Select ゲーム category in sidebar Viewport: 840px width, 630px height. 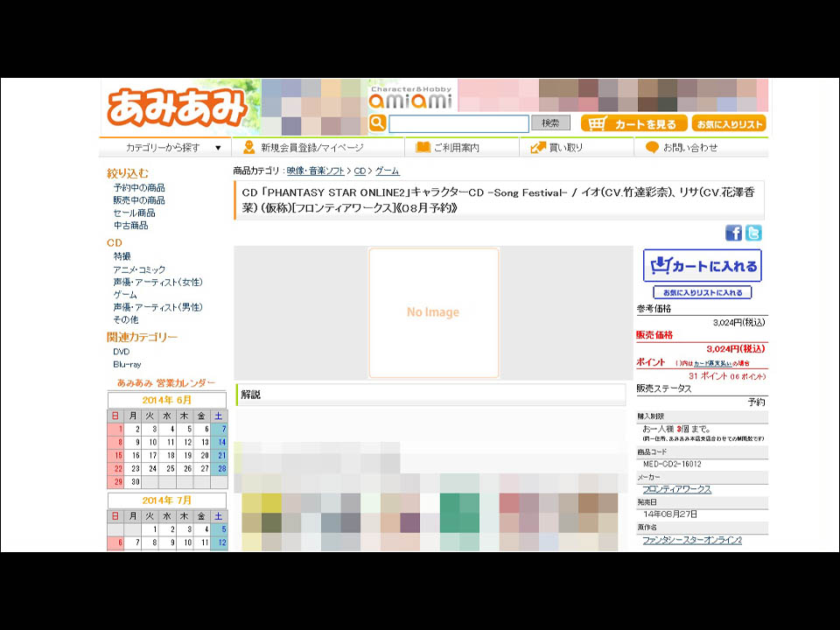(x=125, y=295)
